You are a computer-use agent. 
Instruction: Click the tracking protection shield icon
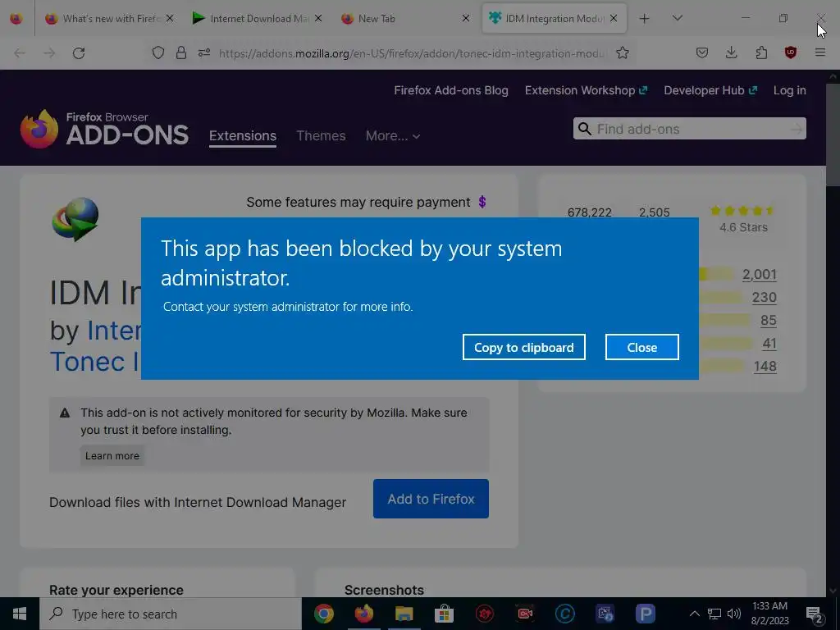(158, 52)
